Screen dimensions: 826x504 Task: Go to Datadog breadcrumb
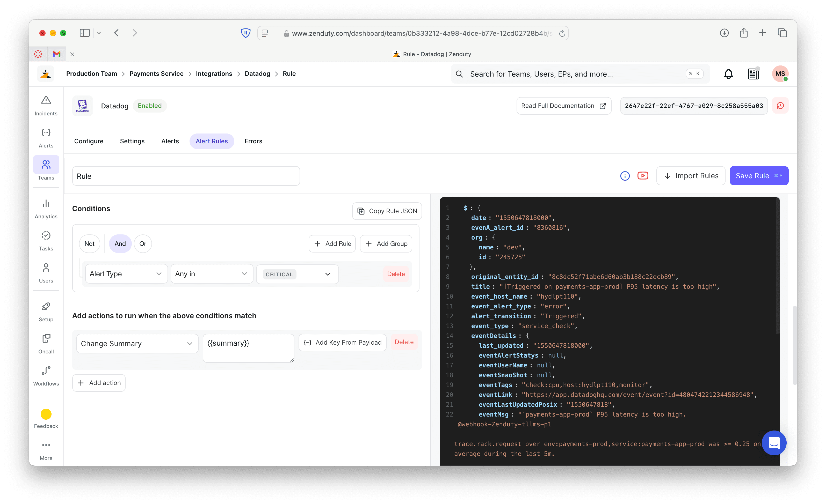point(257,74)
